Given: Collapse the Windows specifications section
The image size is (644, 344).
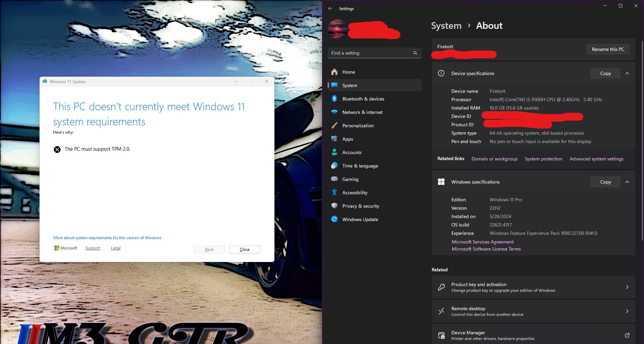Looking at the screenshot, I should pos(627,182).
